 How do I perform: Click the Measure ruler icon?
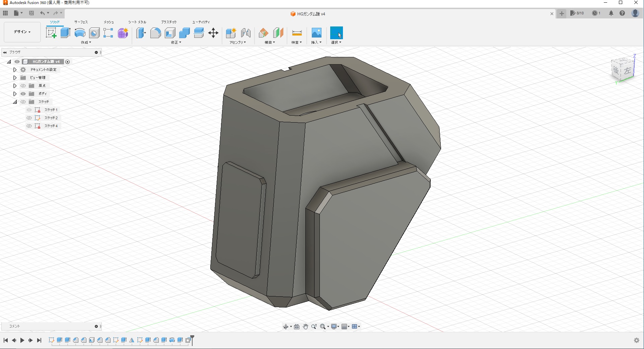(x=297, y=33)
